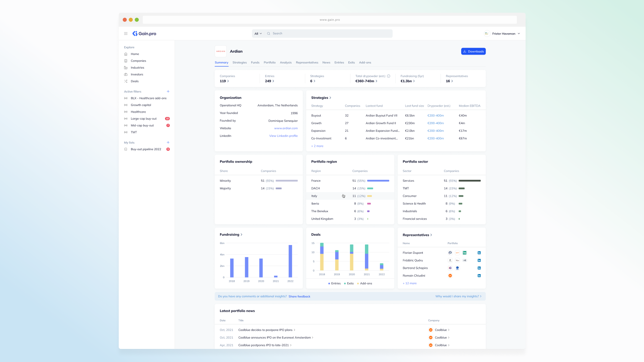The height and width of the screenshot is (362, 644).
Task: Click the Deals icon in the sidebar
Action: click(x=125, y=81)
